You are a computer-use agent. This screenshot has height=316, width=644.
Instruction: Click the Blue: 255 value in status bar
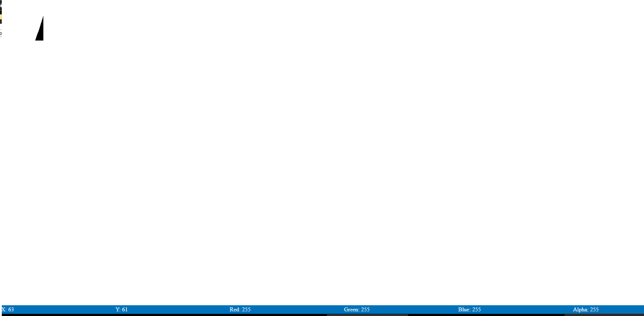tap(469, 309)
